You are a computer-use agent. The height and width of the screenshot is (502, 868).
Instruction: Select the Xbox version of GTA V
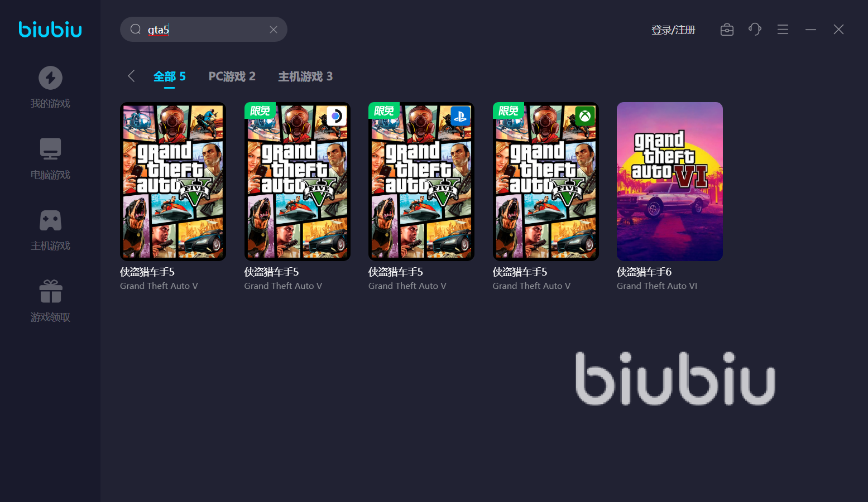point(545,181)
